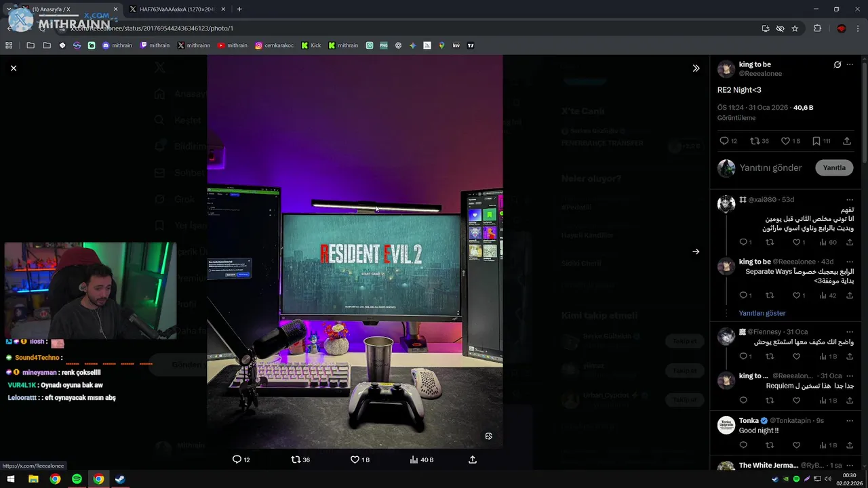The width and height of the screenshot is (868, 488).
Task: Open File Explorer from the taskbar
Action: tap(33, 479)
